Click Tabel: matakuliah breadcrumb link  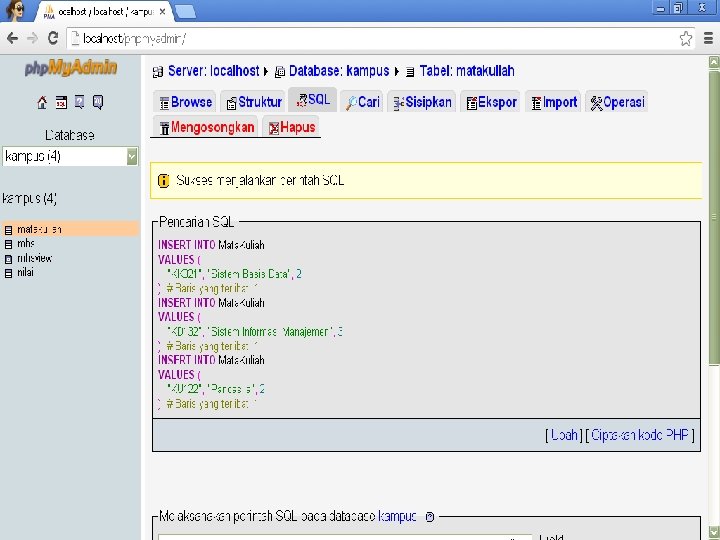[467, 71]
